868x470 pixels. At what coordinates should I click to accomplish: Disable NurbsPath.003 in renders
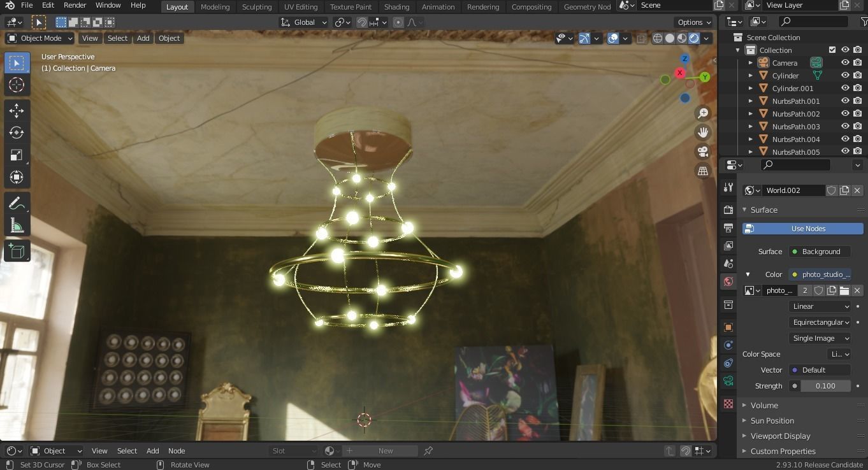(858, 126)
